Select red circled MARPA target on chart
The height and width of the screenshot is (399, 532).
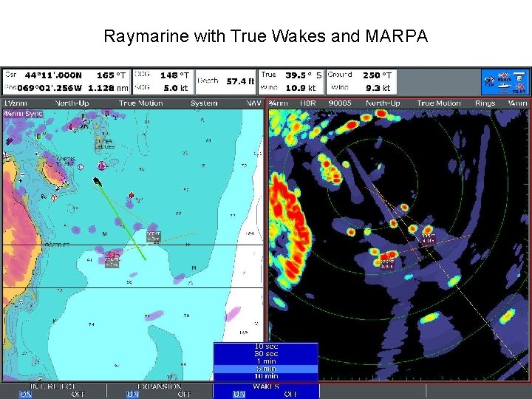coord(112,254)
